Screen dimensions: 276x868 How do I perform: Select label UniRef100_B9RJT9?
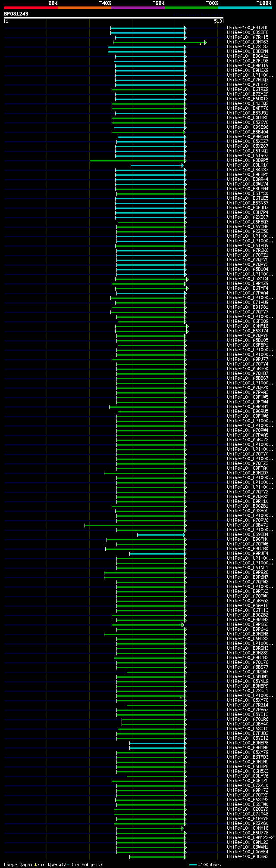coord(248,65)
